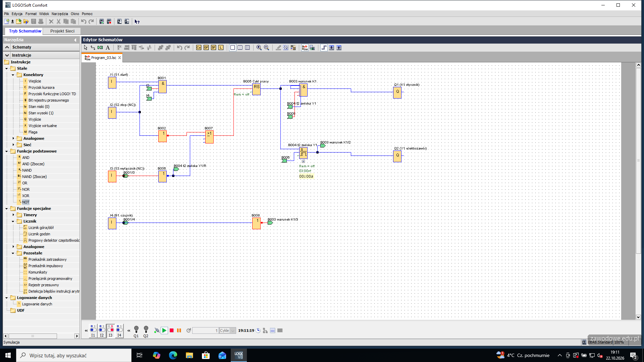The height and width of the screenshot is (362, 644).
Task: Collapse the Konektory tree folder
Action: 13,75
